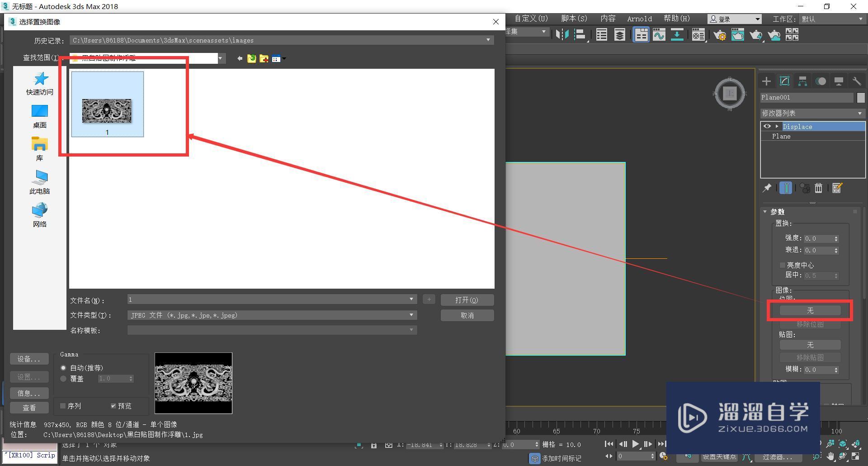Click the Plane001 object name field
The image size is (868, 466).
click(x=807, y=97)
